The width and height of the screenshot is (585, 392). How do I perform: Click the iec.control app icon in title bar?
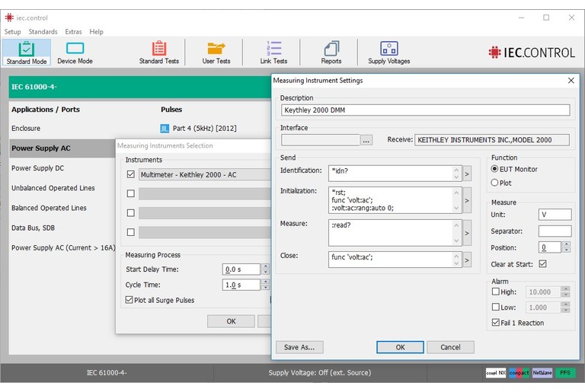[x=9, y=18]
